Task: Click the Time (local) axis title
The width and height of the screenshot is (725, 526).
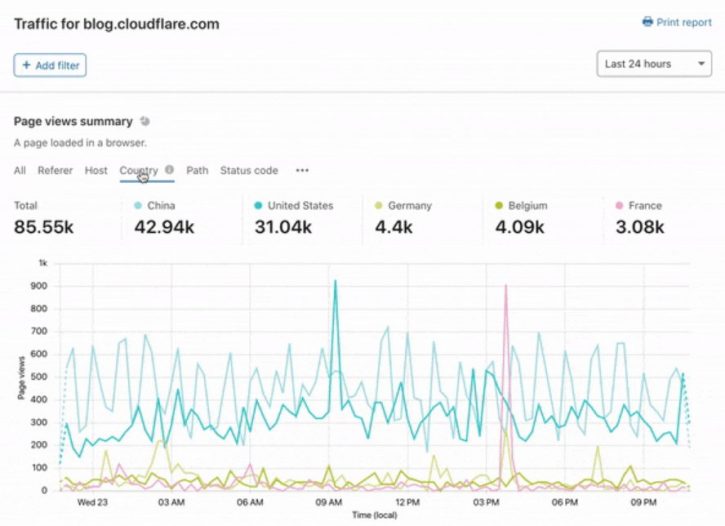Action: tap(375, 515)
